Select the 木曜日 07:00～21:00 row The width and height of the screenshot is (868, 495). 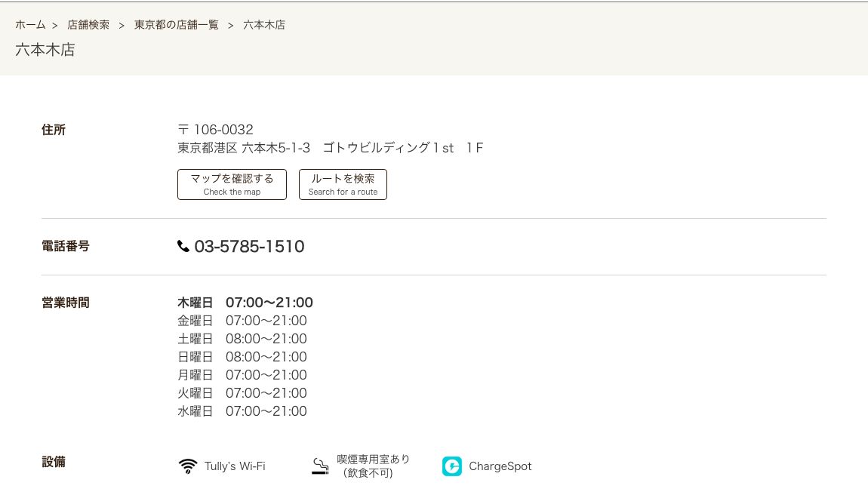(x=245, y=303)
